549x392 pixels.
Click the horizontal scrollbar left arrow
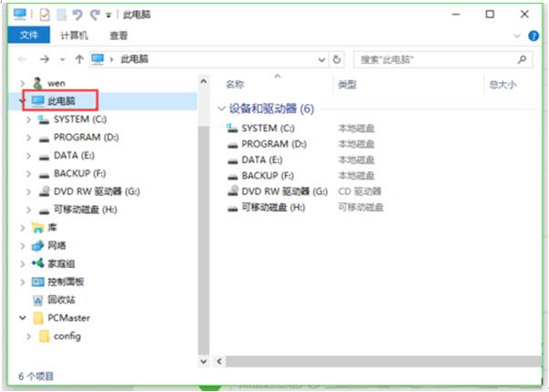tap(220, 361)
